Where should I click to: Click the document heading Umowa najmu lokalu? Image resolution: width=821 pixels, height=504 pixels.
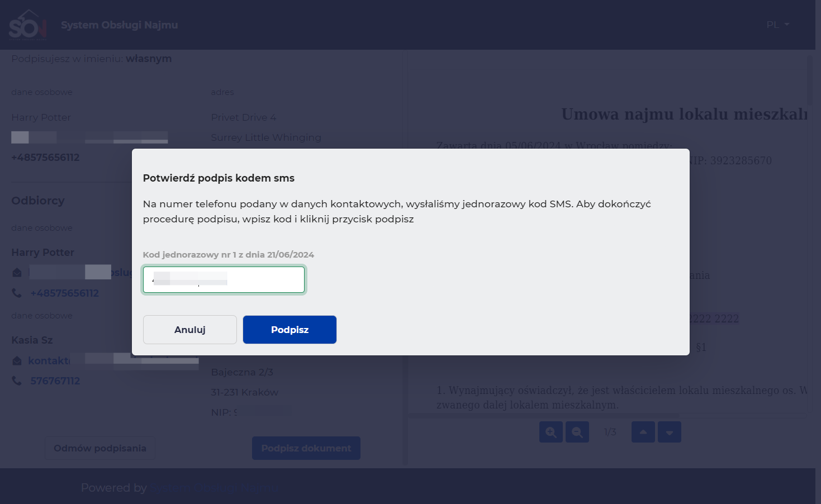click(x=684, y=114)
